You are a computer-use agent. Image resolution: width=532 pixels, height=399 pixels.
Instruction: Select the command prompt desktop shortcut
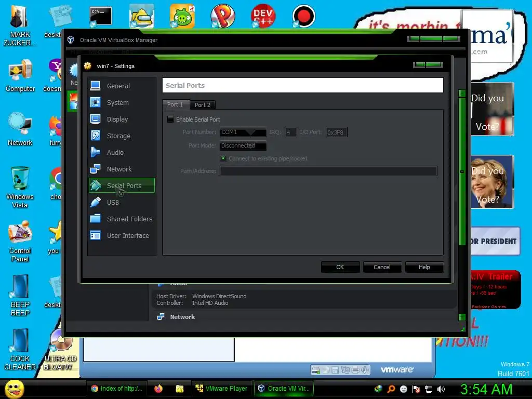pos(101,17)
